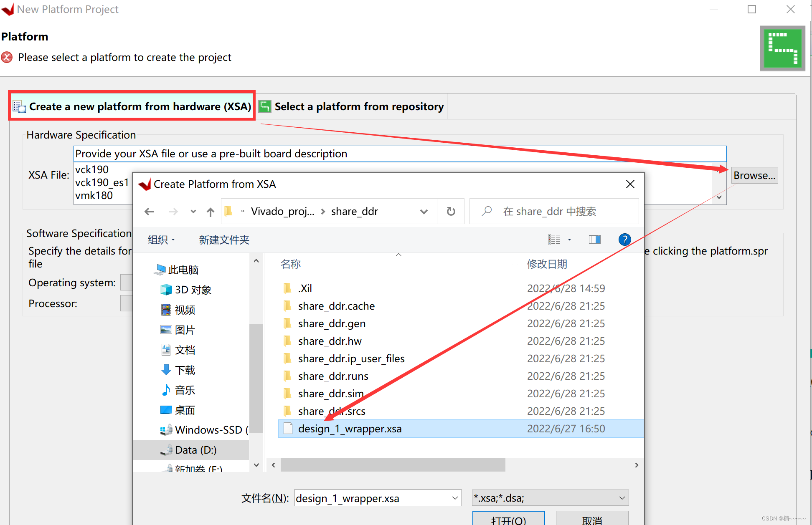812x525 pixels.
Task: Open the 组织 organize menu
Action: pyautogui.click(x=161, y=240)
